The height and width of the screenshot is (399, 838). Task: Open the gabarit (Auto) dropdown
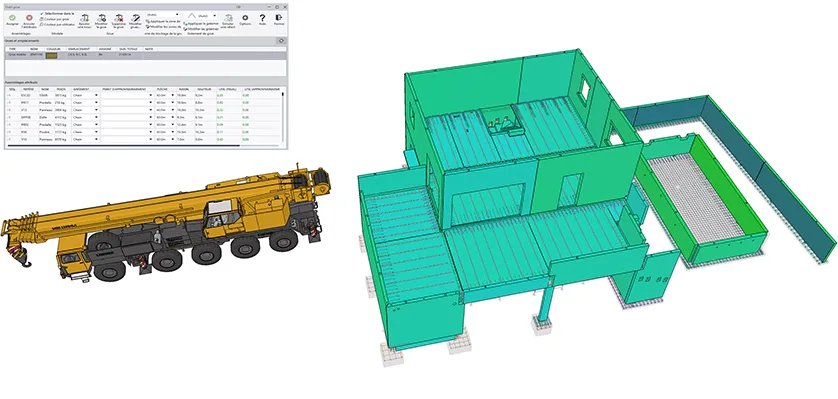click(201, 16)
